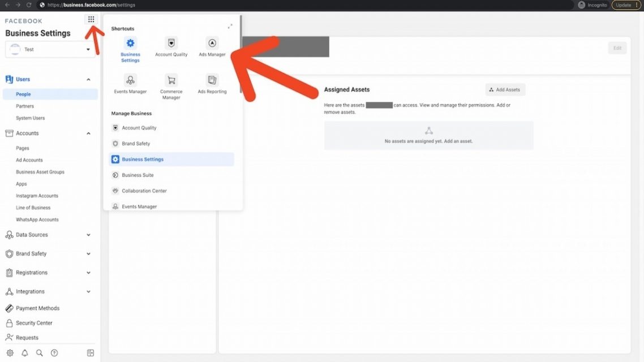This screenshot has height=362, width=644.
Task: Open Account Quality shortcut icon
Action: click(x=171, y=43)
